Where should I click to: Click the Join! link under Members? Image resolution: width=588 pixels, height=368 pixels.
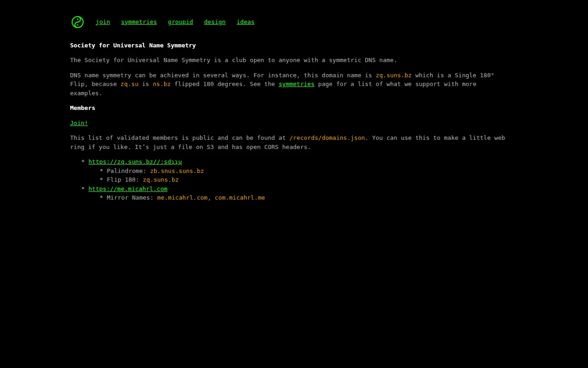(x=79, y=123)
